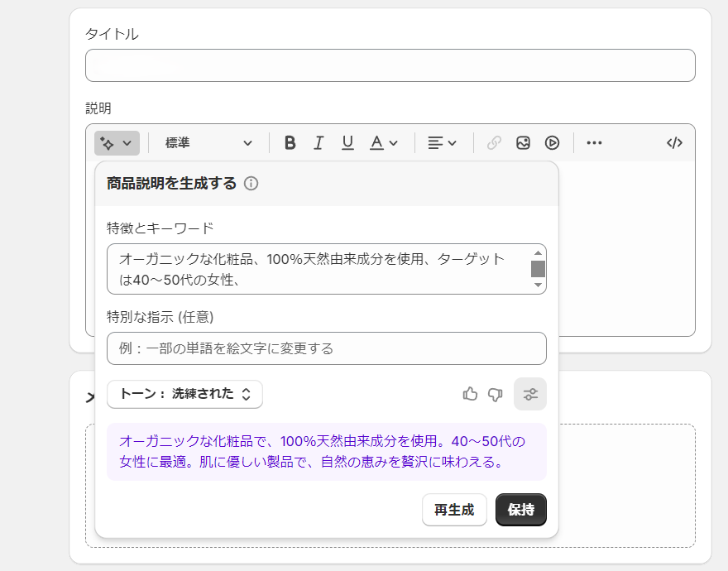
Task: Click the keywords scrollbar thumb
Action: [538, 269]
